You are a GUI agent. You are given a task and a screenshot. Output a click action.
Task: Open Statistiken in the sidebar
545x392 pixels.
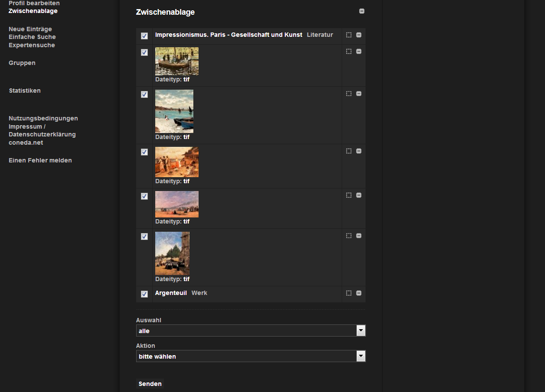[x=25, y=91]
